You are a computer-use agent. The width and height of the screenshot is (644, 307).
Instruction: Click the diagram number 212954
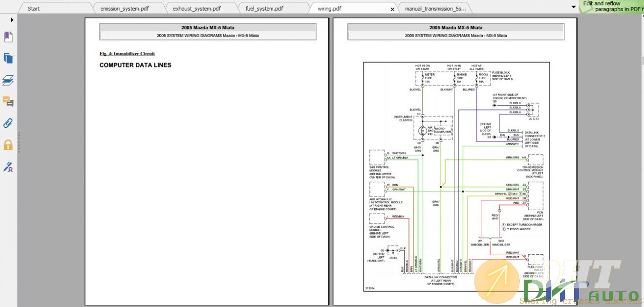pyautogui.click(x=370, y=288)
